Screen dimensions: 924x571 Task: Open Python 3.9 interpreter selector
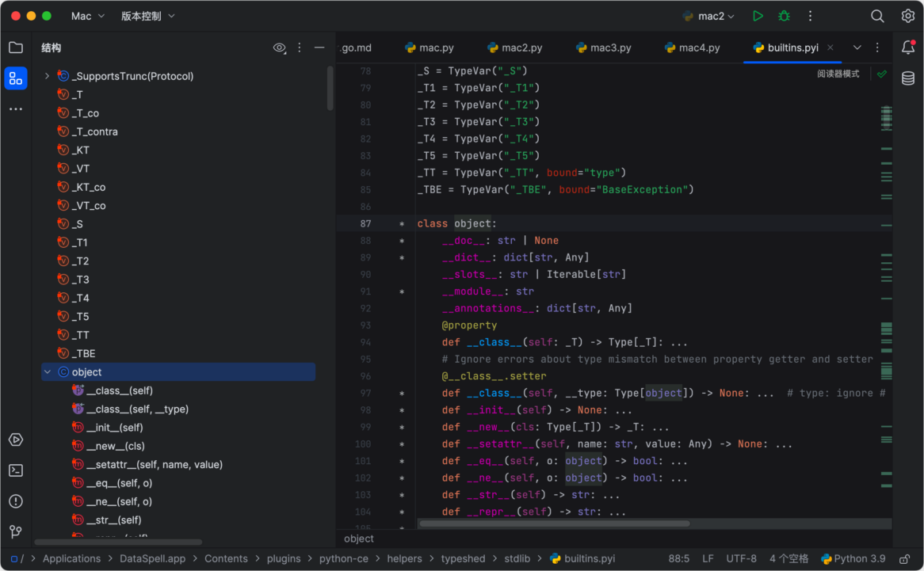853,558
